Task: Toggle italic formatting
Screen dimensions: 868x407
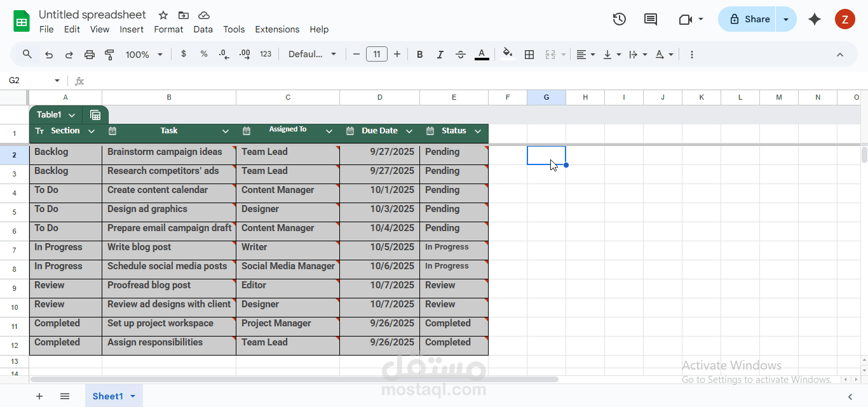Action: coord(440,55)
